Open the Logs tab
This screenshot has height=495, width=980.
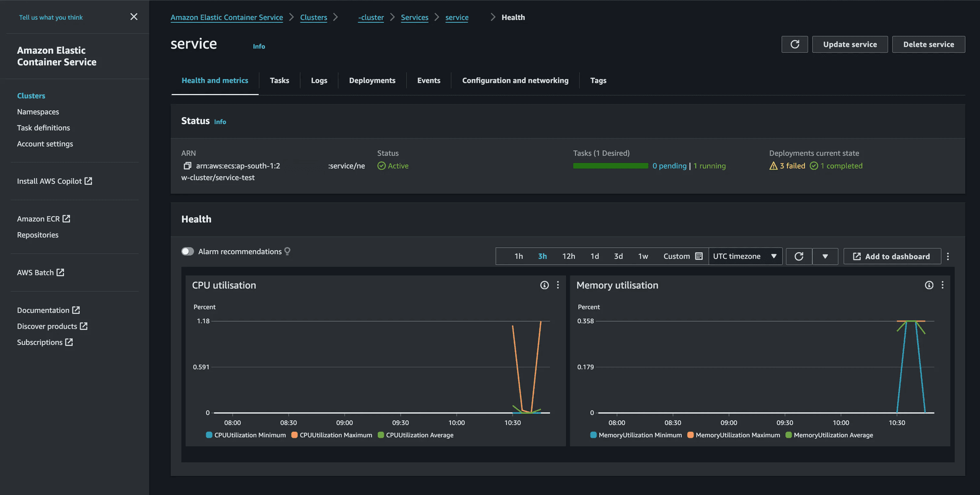[319, 81]
